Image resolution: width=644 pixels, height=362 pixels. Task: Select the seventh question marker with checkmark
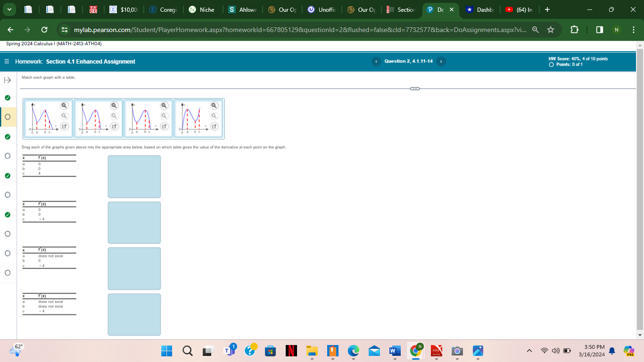7,214
